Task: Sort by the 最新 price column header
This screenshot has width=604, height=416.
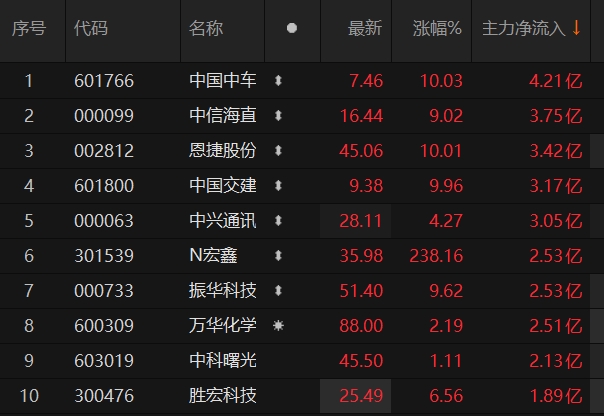Action: [364, 29]
